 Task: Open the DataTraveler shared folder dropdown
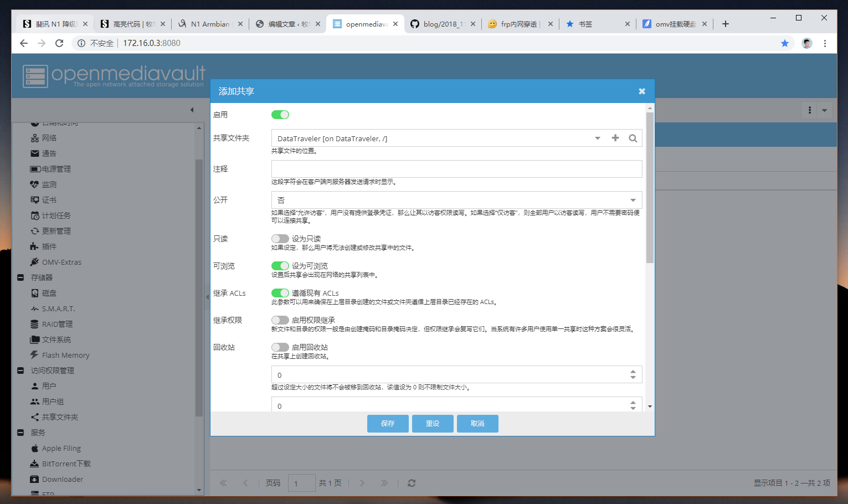(x=597, y=138)
